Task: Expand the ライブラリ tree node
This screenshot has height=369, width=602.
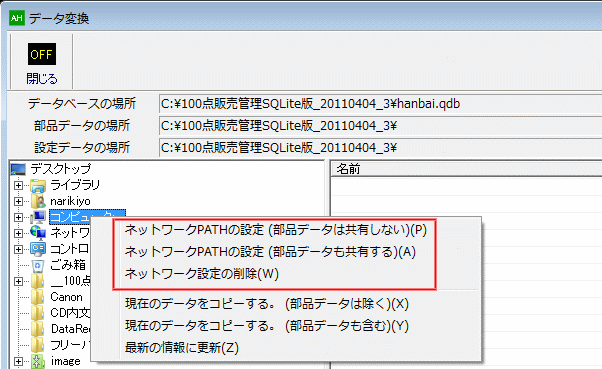Action: (18, 185)
